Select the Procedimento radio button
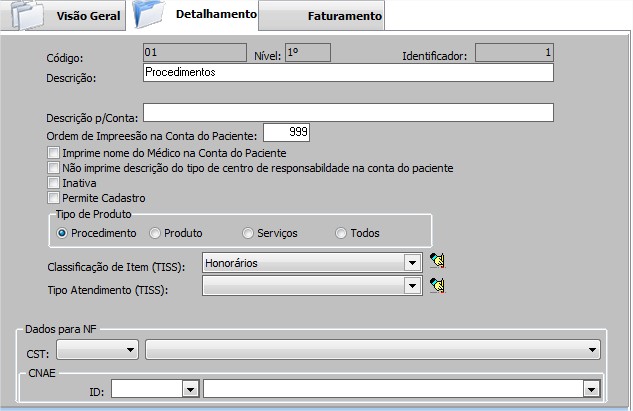This screenshot has height=411, width=633. point(63,233)
